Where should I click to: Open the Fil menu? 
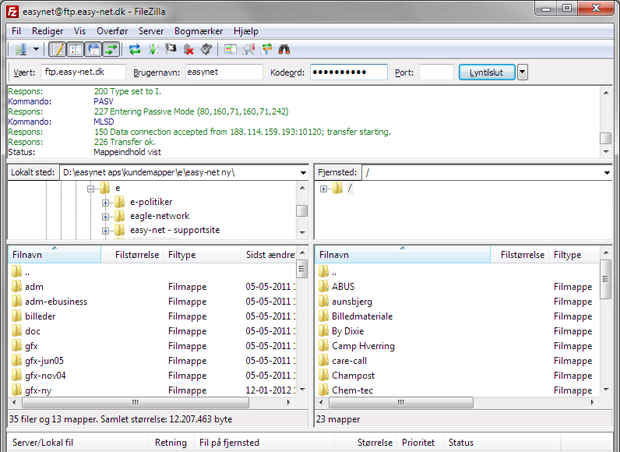click(x=16, y=31)
